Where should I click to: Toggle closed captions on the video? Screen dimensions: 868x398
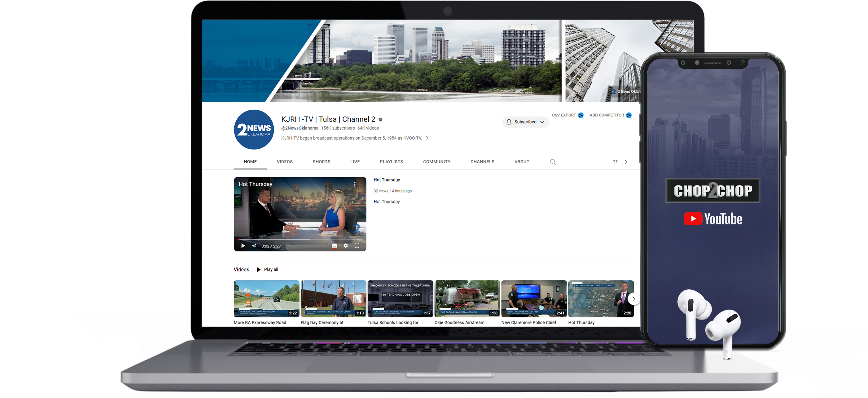click(334, 246)
